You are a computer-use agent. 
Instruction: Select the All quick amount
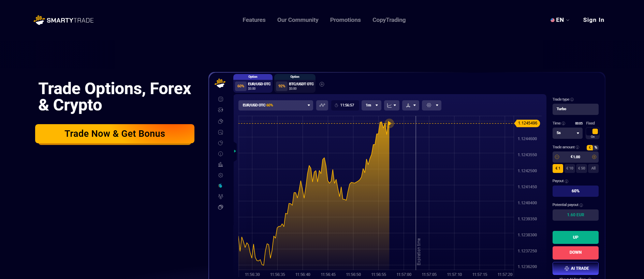594,168
